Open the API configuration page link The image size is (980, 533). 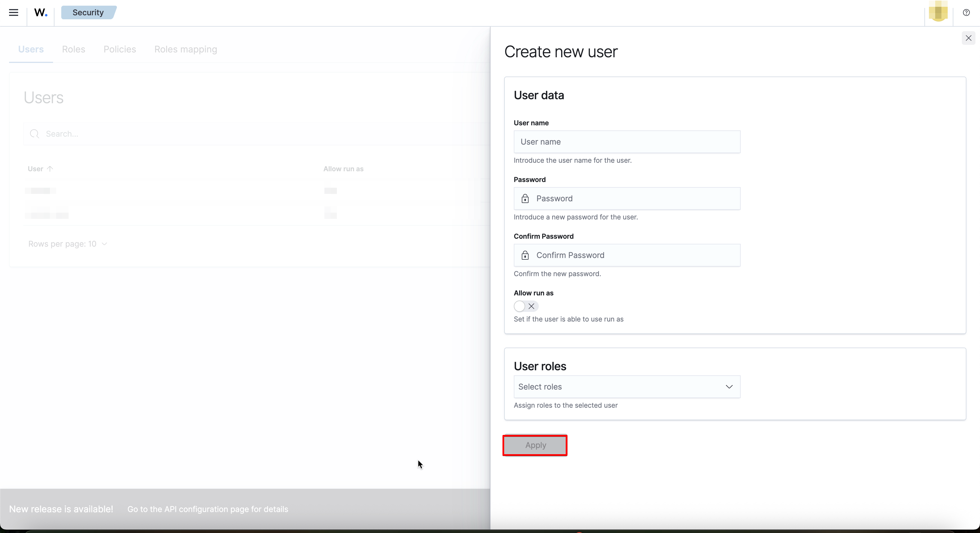[208, 509]
